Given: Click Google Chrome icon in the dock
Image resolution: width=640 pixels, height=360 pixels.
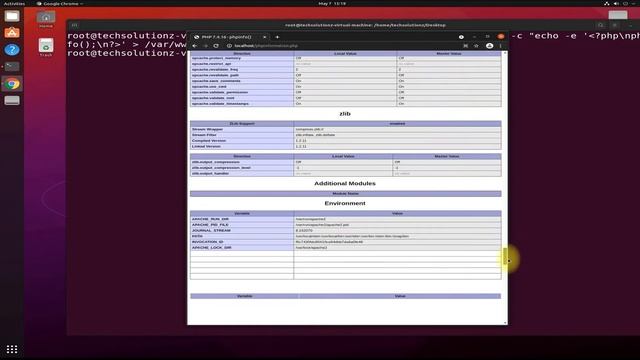Looking at the screenshot, I should 12,84.
